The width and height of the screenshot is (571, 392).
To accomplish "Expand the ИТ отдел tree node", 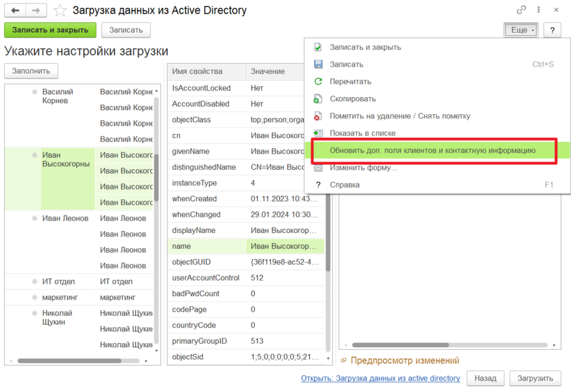I will click(x=35, y=281).
